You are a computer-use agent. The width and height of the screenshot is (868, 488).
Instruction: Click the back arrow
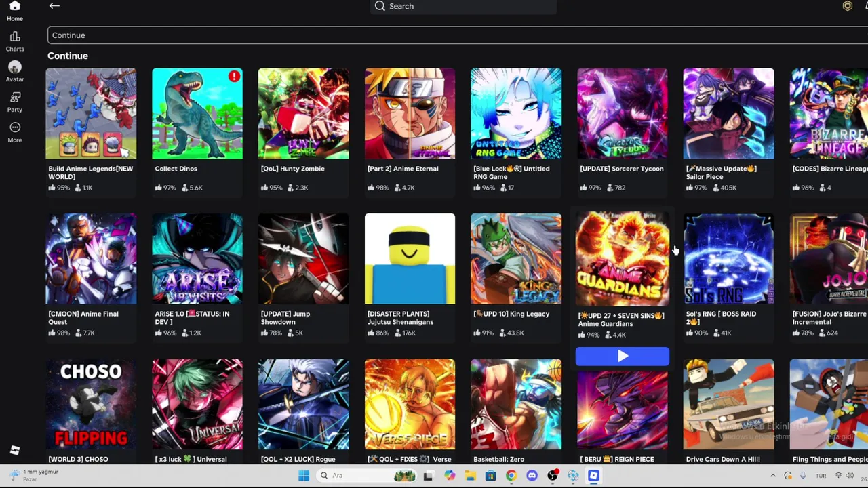54,6
